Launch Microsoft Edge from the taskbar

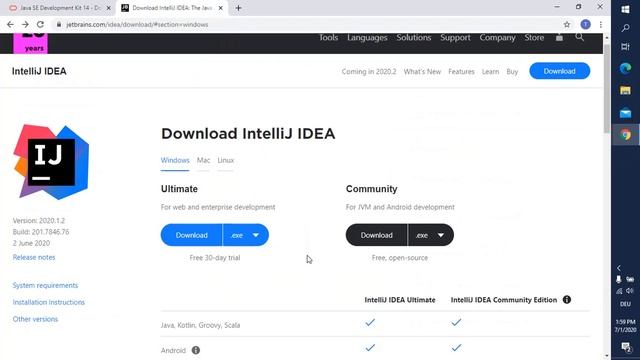click(625, 68)
